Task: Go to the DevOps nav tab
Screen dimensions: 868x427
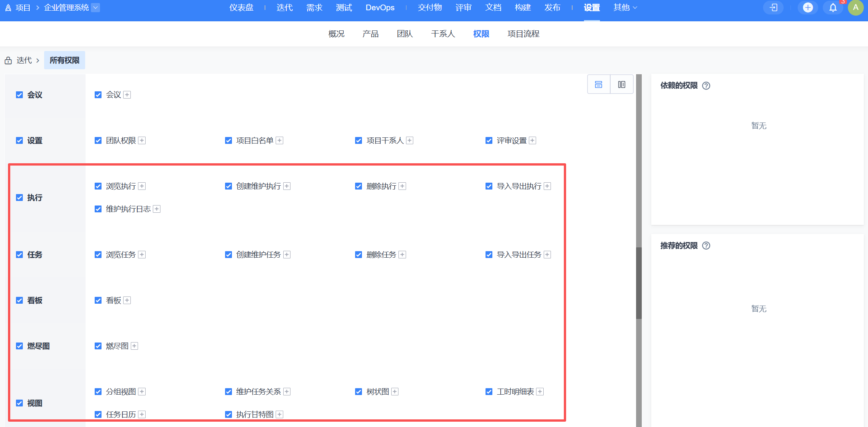Action: click(x=380, y=8)
